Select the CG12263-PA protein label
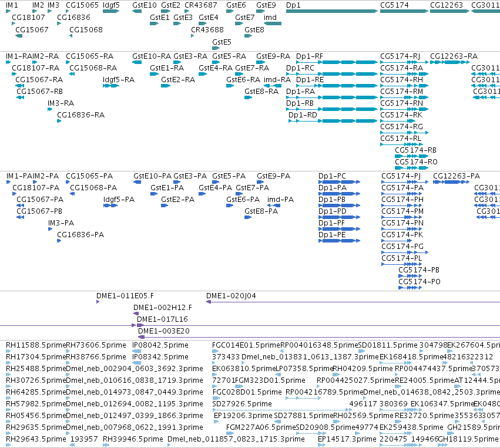 pyautogui.click(x=457, y=176)
